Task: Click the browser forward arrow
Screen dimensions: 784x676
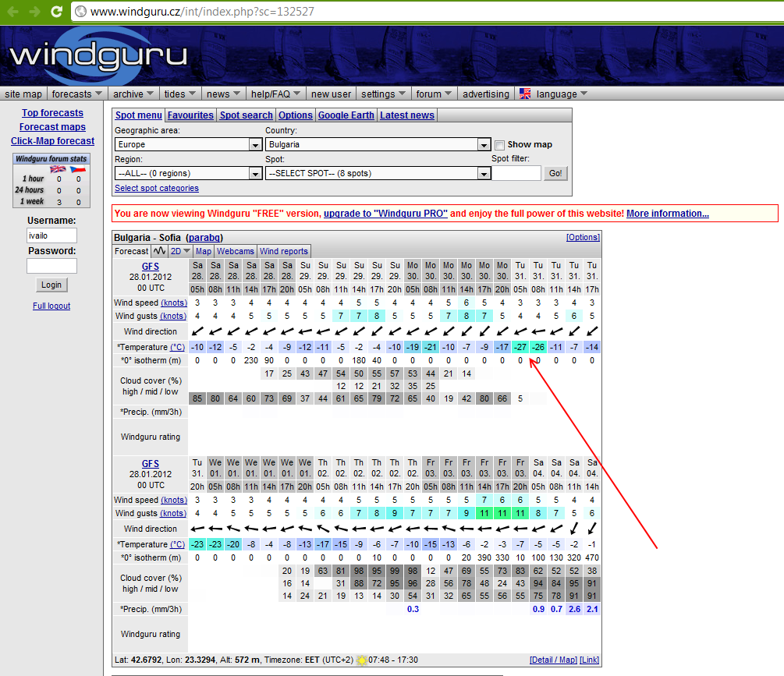Action: coord(34,11)
